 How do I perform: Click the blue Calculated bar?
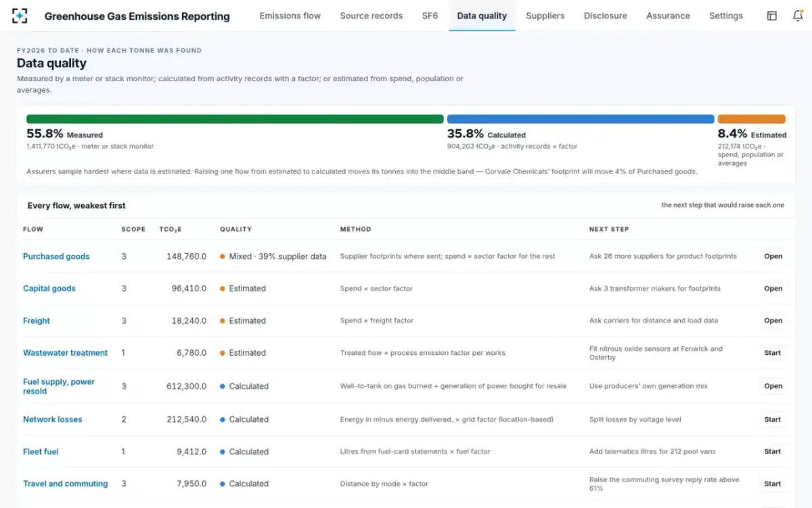coord(581,119)
